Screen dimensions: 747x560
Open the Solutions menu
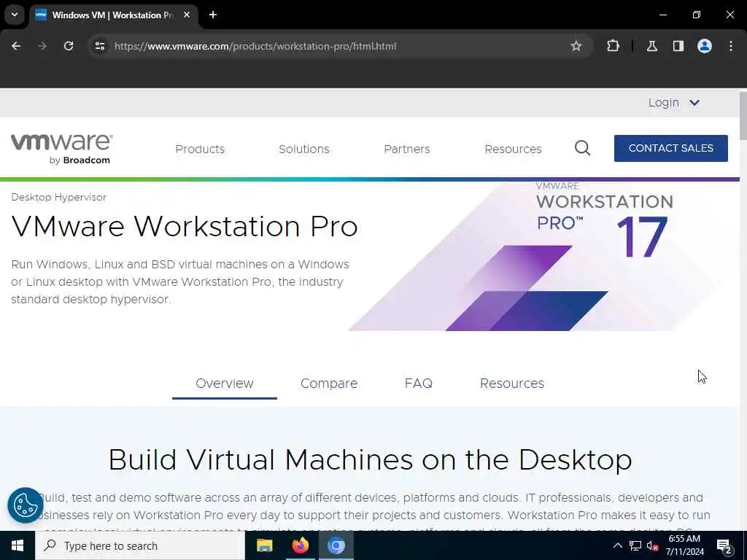(304, 149)
